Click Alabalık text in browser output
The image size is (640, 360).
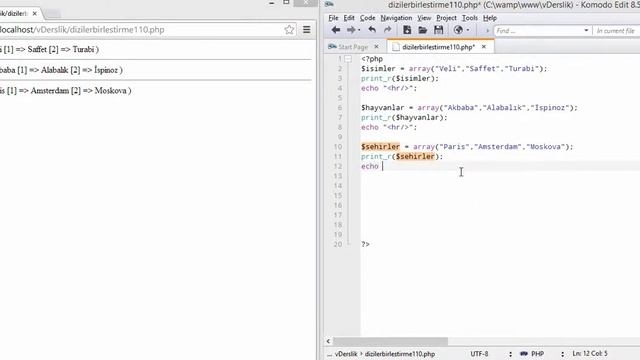pyautogui.click(x=54, y=70)
